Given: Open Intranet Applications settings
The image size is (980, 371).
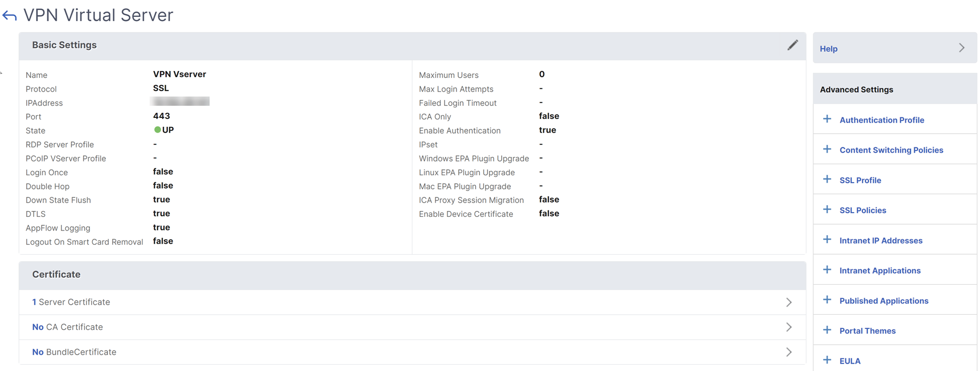Looking at the screenshot, I should (880, 270).
